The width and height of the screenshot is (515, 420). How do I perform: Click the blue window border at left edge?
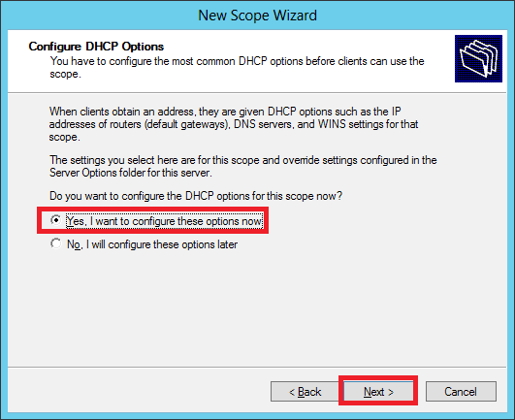pyautogui.click(x=4, y=210)
